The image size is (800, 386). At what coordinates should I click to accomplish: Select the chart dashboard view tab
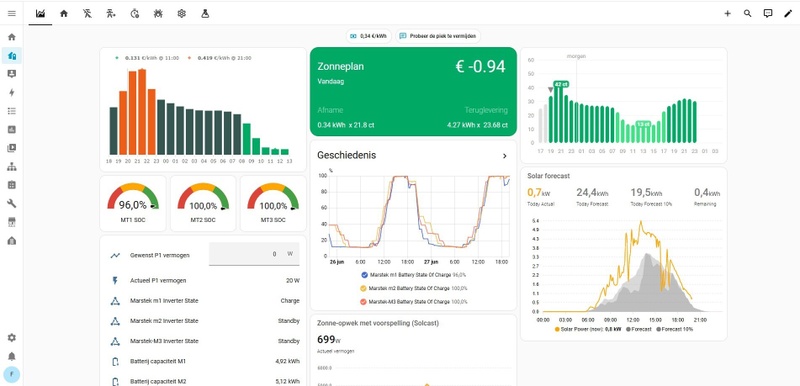[40, 14]
